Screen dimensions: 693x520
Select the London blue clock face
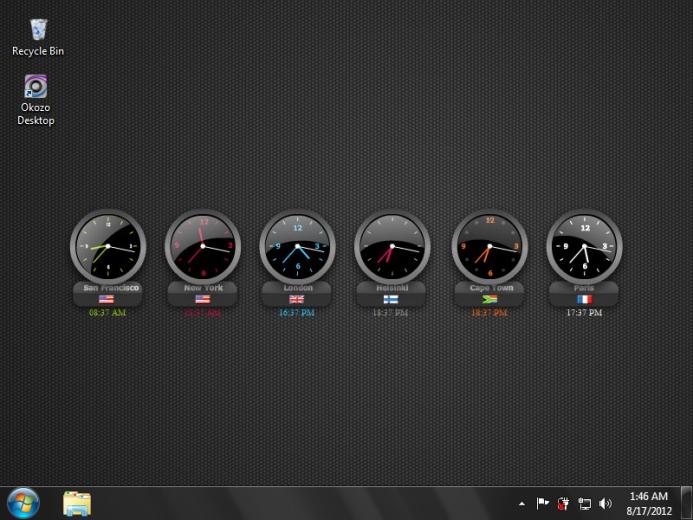click(297, 247)
